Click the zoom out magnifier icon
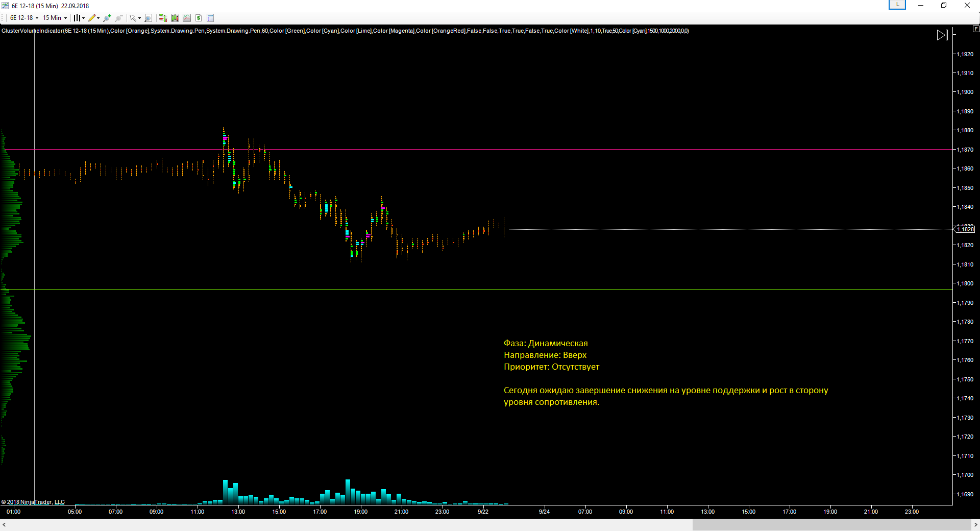 [119, 18]
